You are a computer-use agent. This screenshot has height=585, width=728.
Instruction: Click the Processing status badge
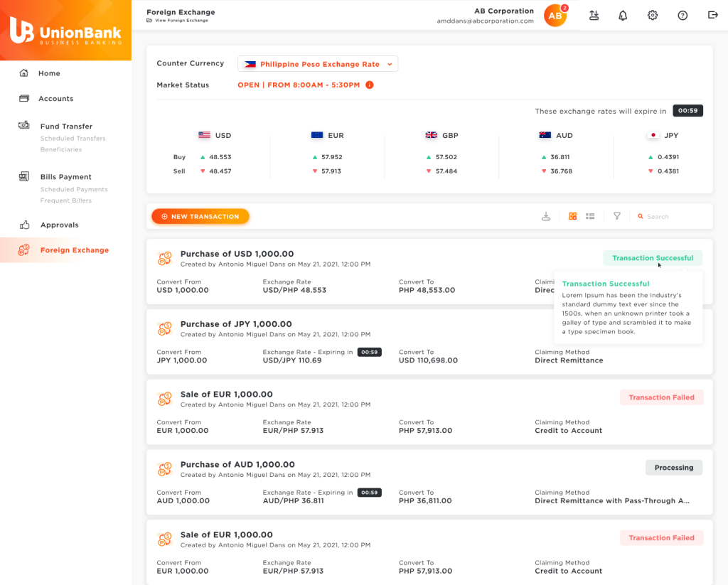tap(673, 468)
